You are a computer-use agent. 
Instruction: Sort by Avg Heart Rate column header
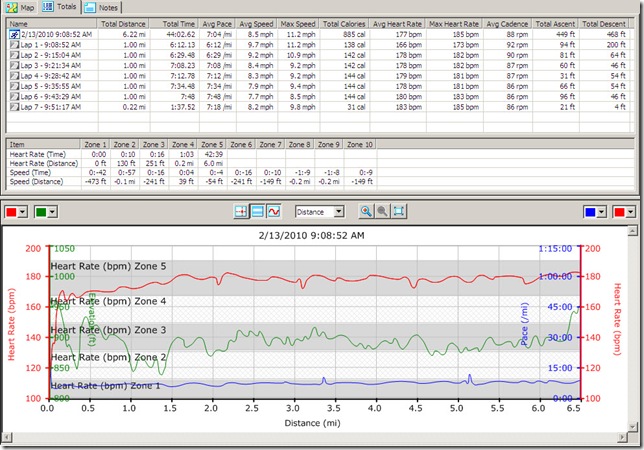coord(398,24)
